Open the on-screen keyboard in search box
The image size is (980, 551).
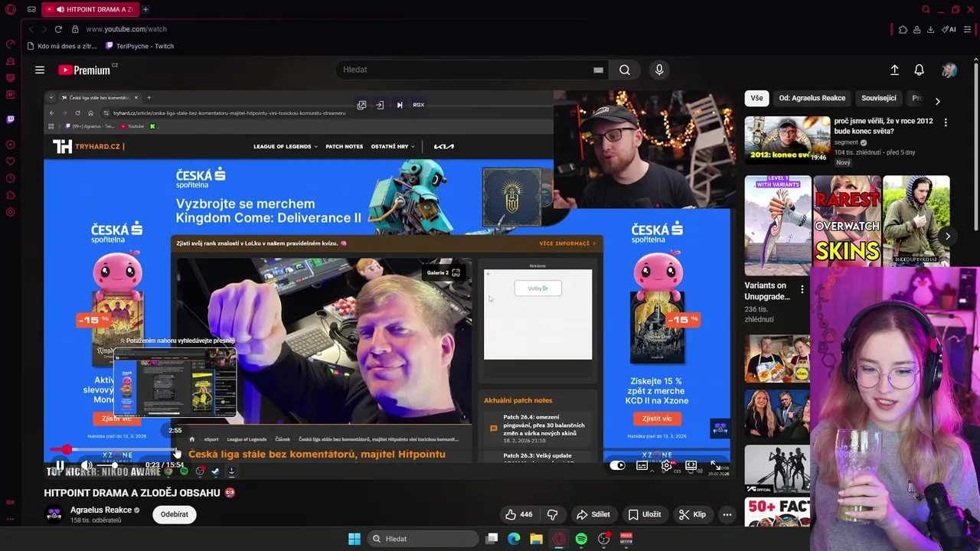point(598,70)
